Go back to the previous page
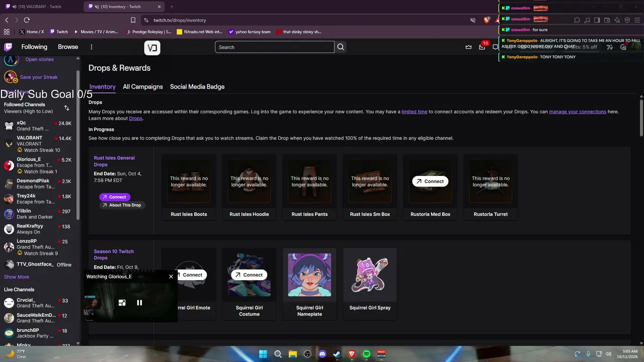Screen dimensions: 644x362 pos(7,20)
